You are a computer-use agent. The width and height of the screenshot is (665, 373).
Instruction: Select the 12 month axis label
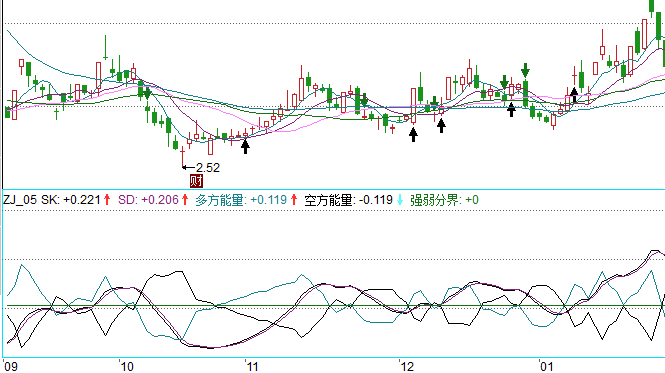point(408,367)
